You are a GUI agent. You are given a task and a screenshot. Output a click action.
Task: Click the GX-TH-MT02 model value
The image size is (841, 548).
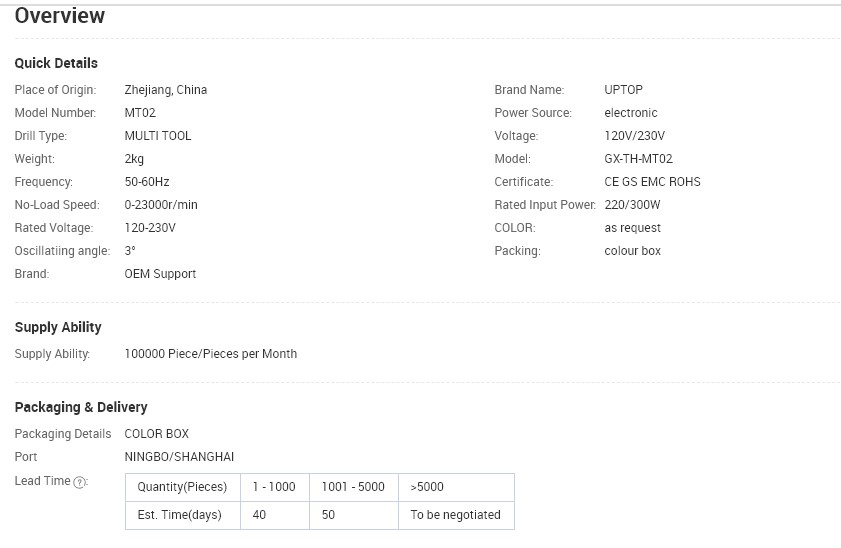638,159
